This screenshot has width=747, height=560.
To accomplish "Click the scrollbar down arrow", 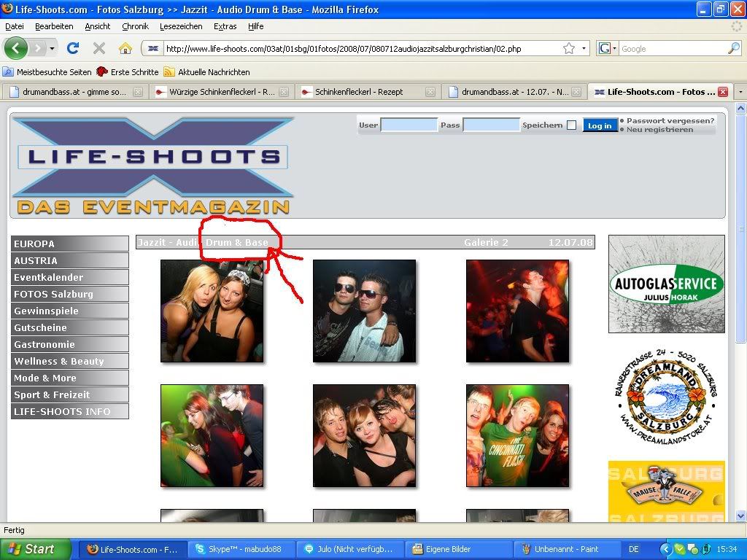I will 740,516.
